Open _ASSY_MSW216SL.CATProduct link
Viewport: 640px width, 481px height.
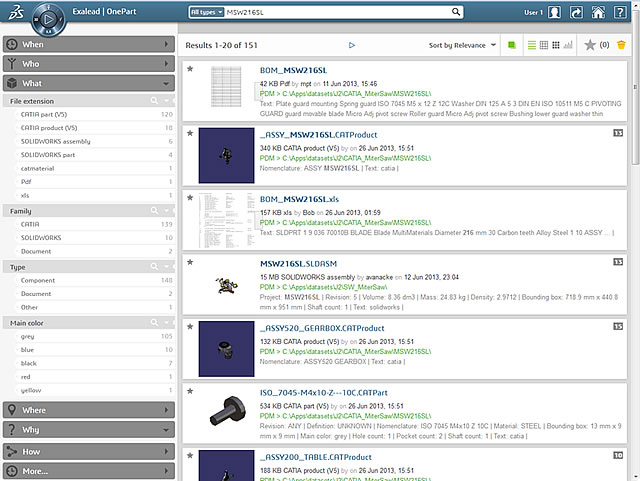click(x=318, y=135)
